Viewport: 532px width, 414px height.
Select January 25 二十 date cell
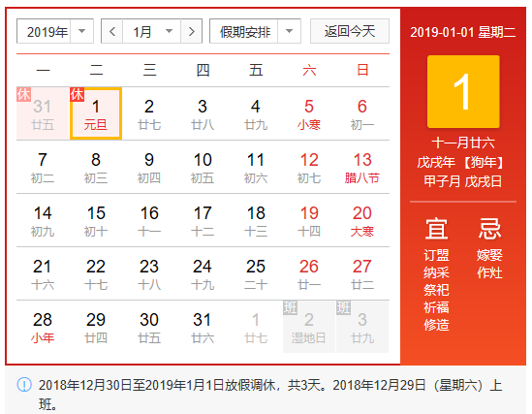tap(256, 273)
